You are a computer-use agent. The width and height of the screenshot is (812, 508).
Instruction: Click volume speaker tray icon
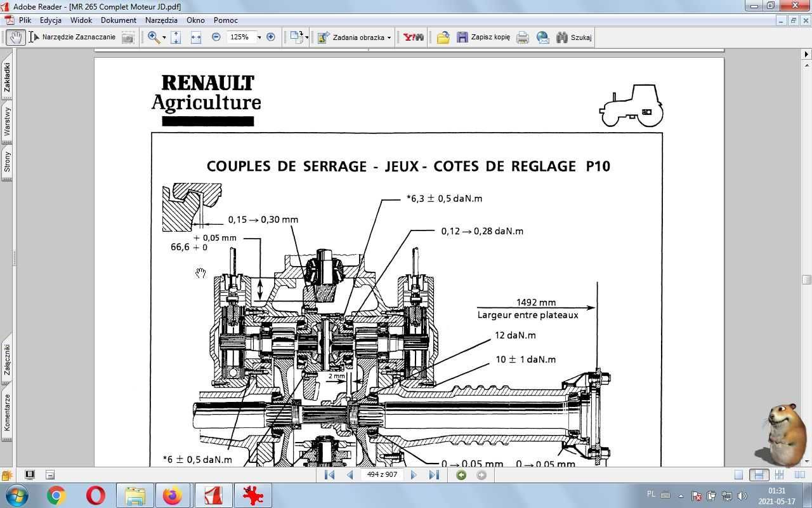tap(742, 496)
